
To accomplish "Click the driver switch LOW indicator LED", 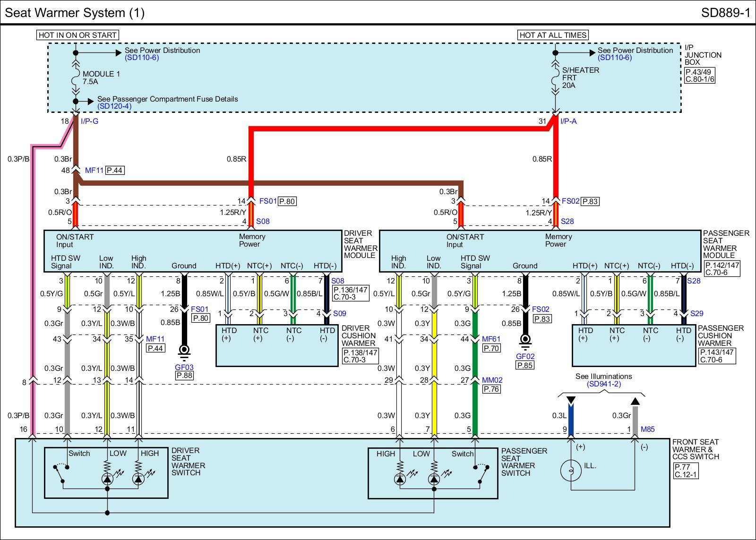I will [107, 479].
